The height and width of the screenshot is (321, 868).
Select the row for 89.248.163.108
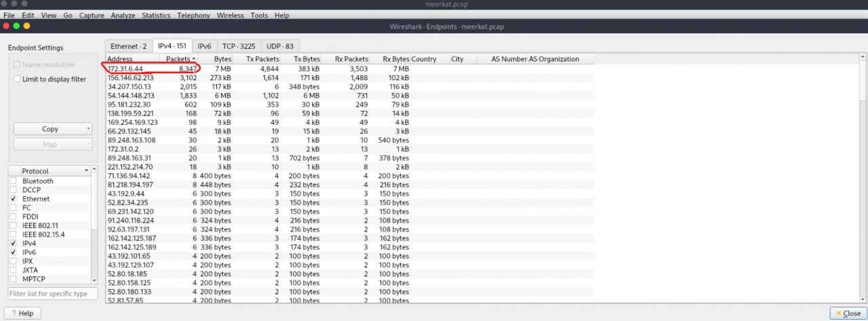coord(350,140)
